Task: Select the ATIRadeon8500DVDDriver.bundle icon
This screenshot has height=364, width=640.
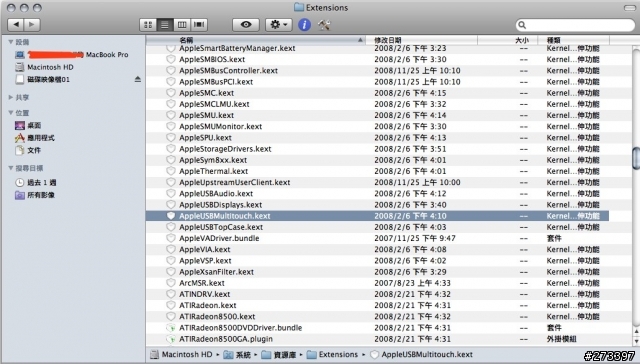Action: point(171,328)
